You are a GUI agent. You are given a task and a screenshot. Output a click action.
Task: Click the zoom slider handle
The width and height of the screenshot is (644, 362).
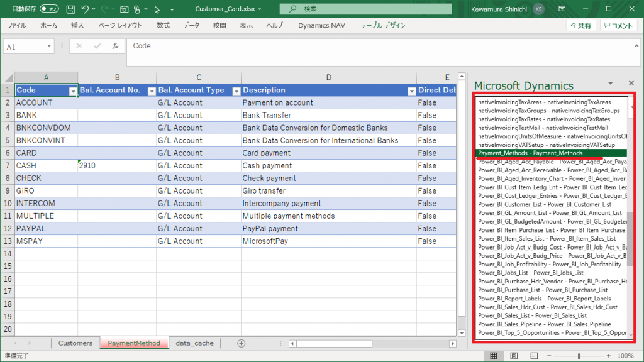click(x=579, y=356)
